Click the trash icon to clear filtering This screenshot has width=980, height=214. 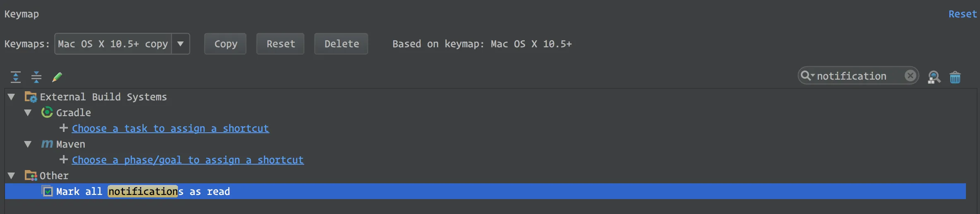[955, 77]
